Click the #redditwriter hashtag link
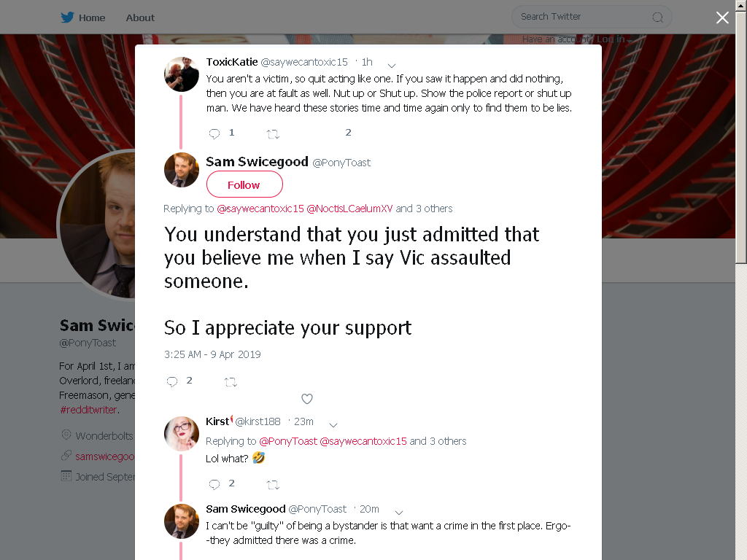This screenshot has width=747, height=560. (x=88, y=410)
